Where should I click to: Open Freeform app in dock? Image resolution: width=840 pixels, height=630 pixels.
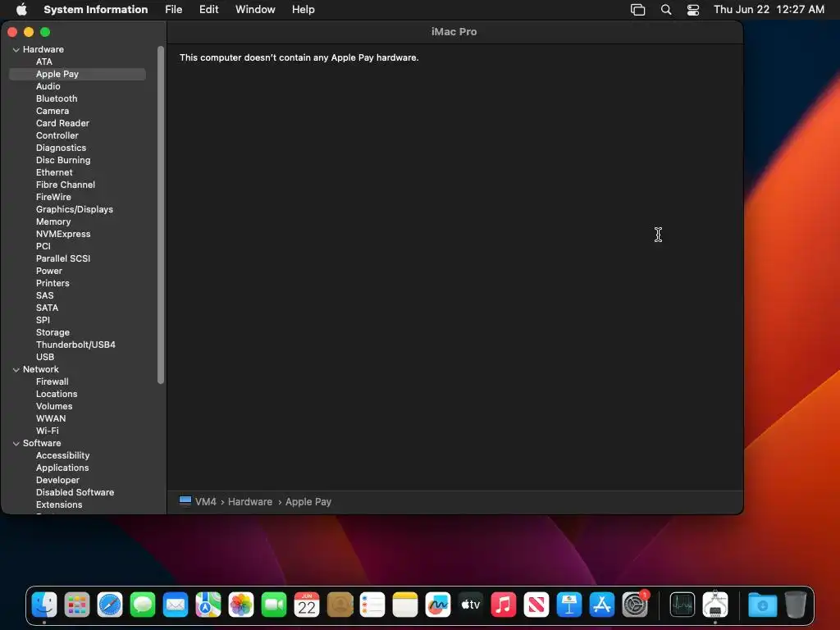[438, 605]
